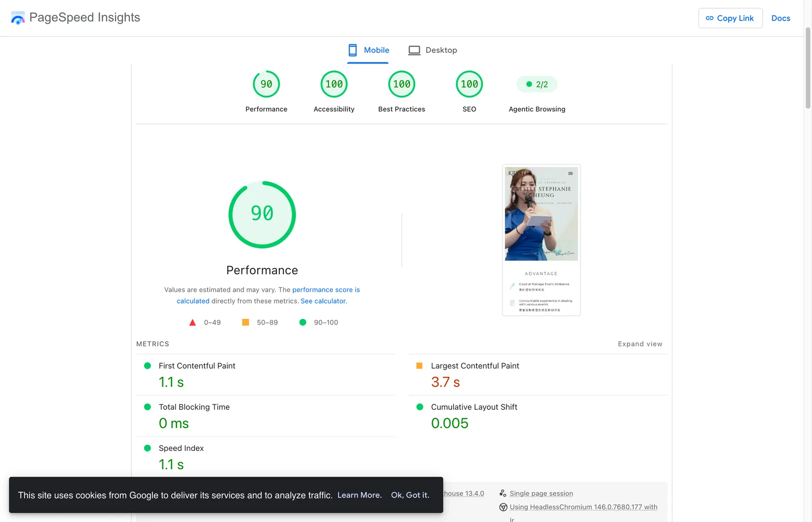Dismiss cookie banner with Ok, Got it
The image size is (812, 522).
coord(410,495)
